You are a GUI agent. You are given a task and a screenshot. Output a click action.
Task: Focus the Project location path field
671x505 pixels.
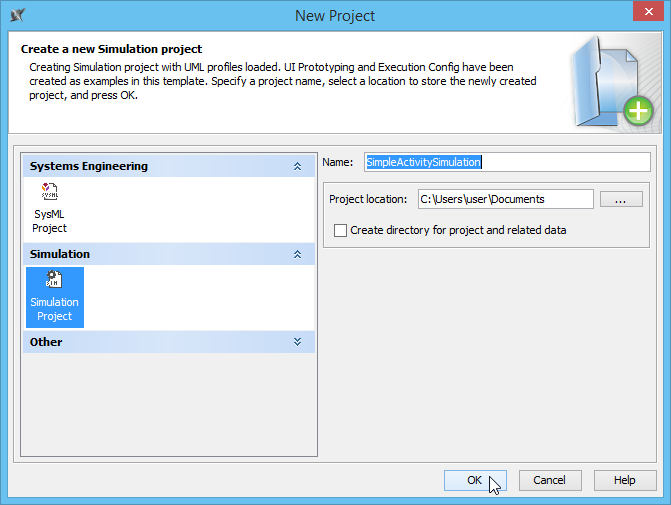pos(505,199)
